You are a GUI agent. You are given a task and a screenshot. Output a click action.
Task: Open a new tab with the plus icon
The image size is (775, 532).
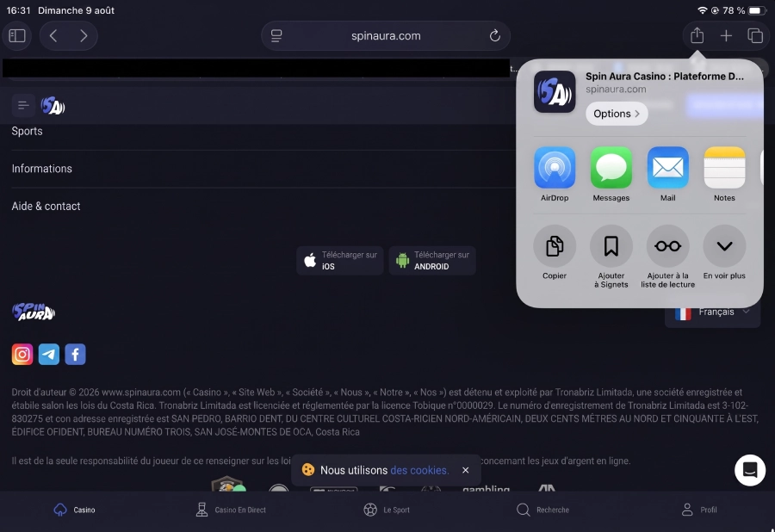pyautogui.click(x=726, y=35)
